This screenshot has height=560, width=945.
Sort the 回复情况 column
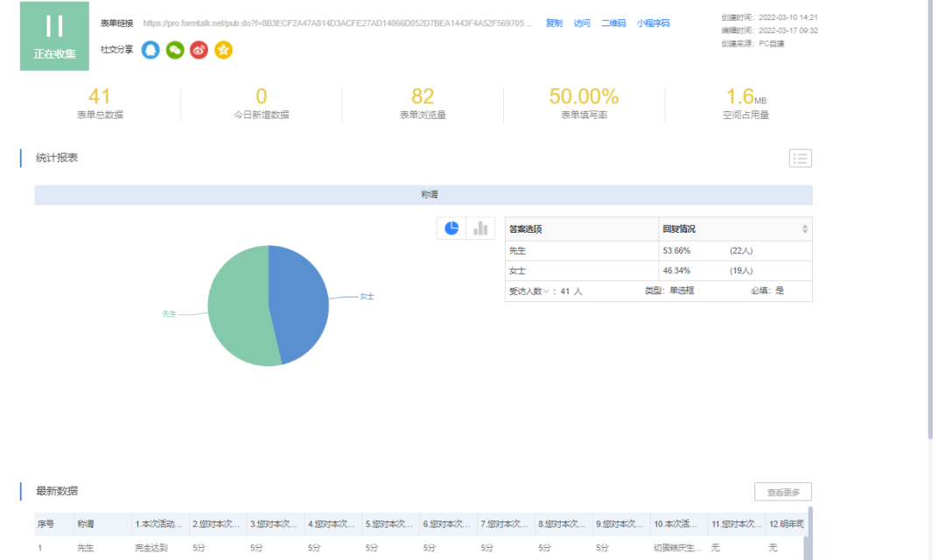(x=805, y=229)
